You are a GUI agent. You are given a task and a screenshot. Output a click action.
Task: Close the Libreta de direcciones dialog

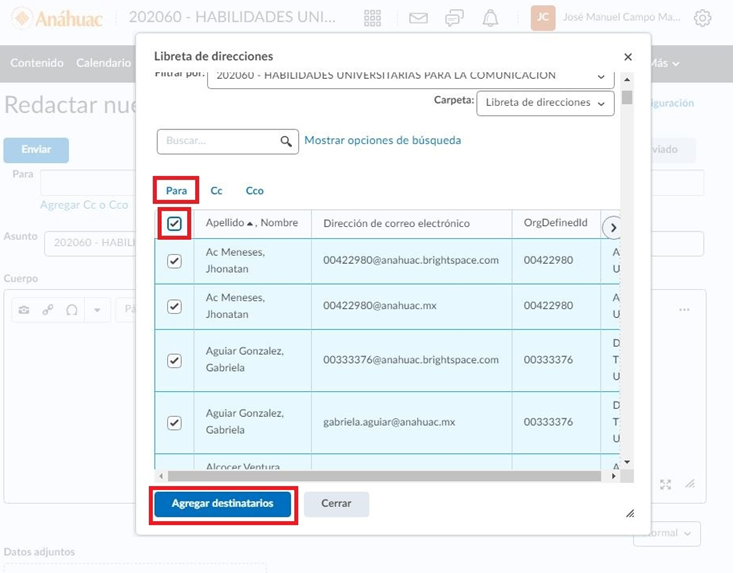[x=628, y=57]
